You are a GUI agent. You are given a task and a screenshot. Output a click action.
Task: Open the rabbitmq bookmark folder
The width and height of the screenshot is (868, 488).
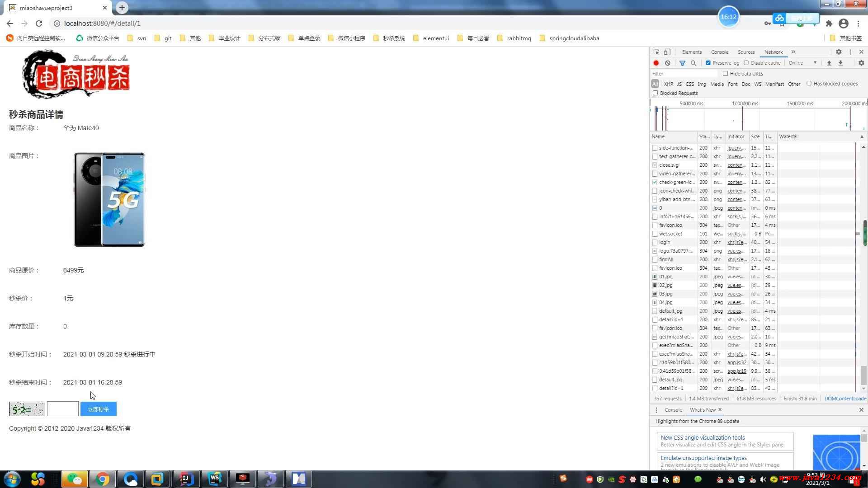pyautogui.click(x=514, y=38)
